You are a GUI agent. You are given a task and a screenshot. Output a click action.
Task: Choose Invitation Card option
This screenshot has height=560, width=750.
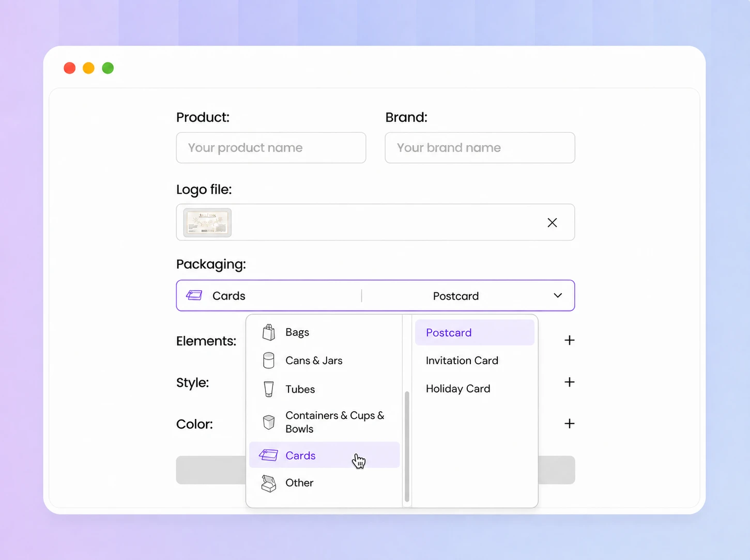462,361
